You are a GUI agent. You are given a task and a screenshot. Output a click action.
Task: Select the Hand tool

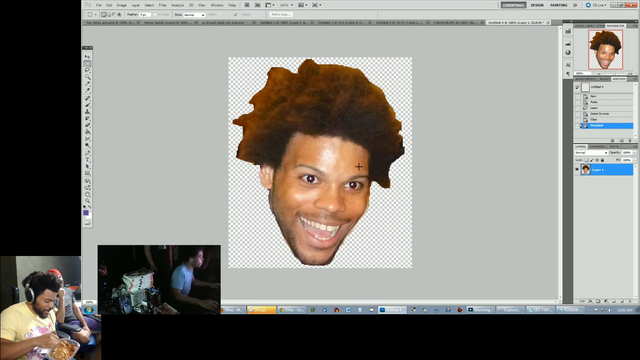click(x=87, y=194)
